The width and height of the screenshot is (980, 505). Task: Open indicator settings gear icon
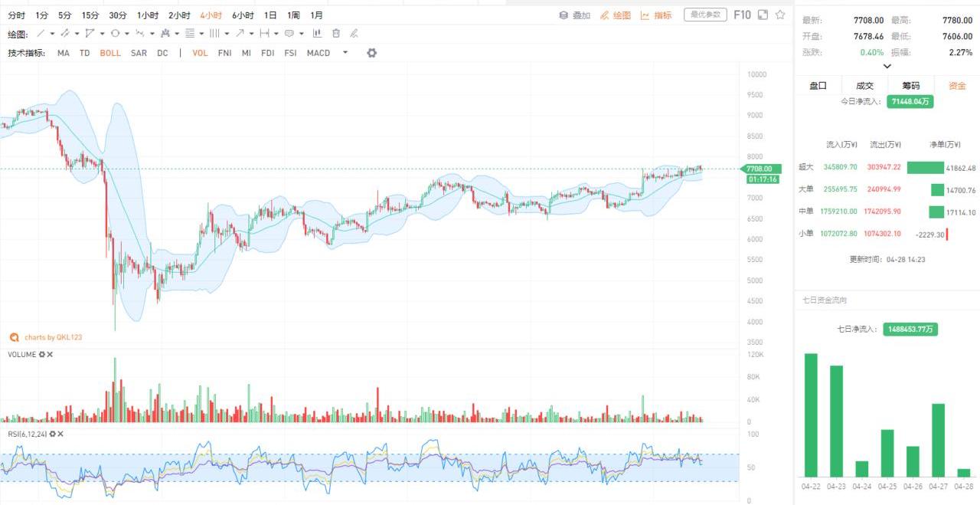click(372, 53)
